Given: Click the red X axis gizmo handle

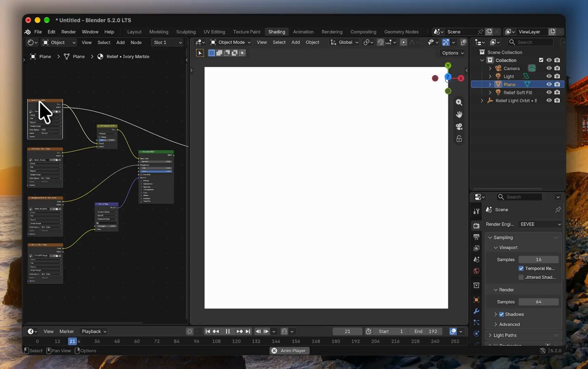Looking at the screenshot, I should 461,78.
